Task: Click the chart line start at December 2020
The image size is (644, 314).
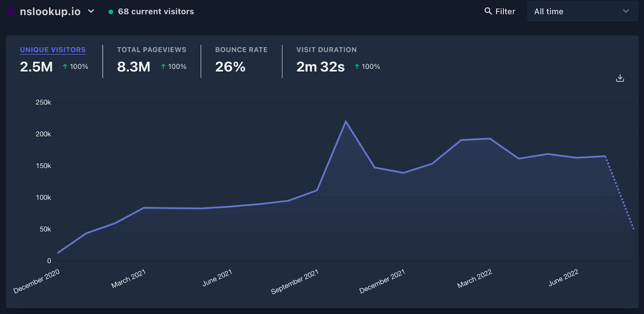Action: pos(58,253)
